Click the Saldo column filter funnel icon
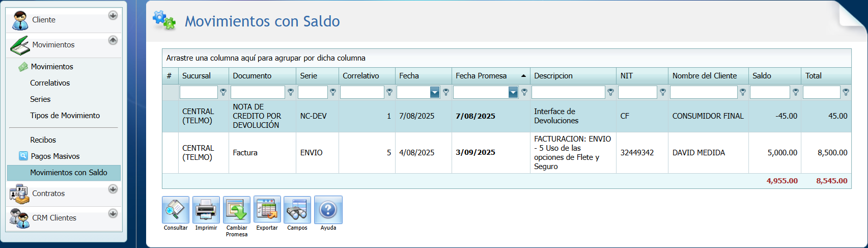868x248 pixels. 796,92
